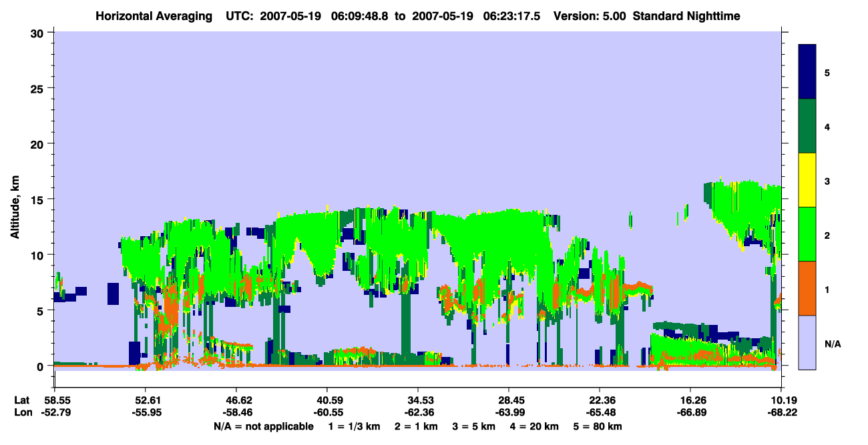The height and width of the screenshot is (445, 868).
Task: Click the bright green colorbar segment labeled 2
Action: pyautogui.click(x=807, y=234)
